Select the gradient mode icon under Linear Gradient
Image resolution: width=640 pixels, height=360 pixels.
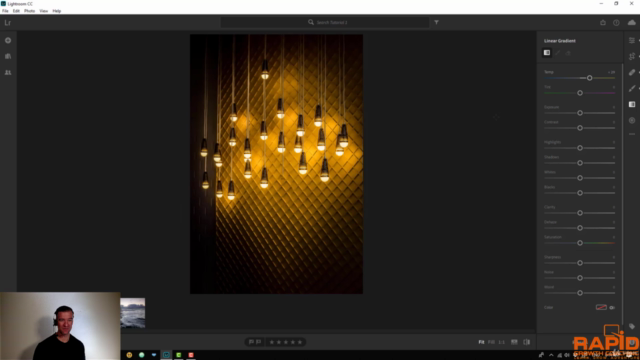pos(547,53)
